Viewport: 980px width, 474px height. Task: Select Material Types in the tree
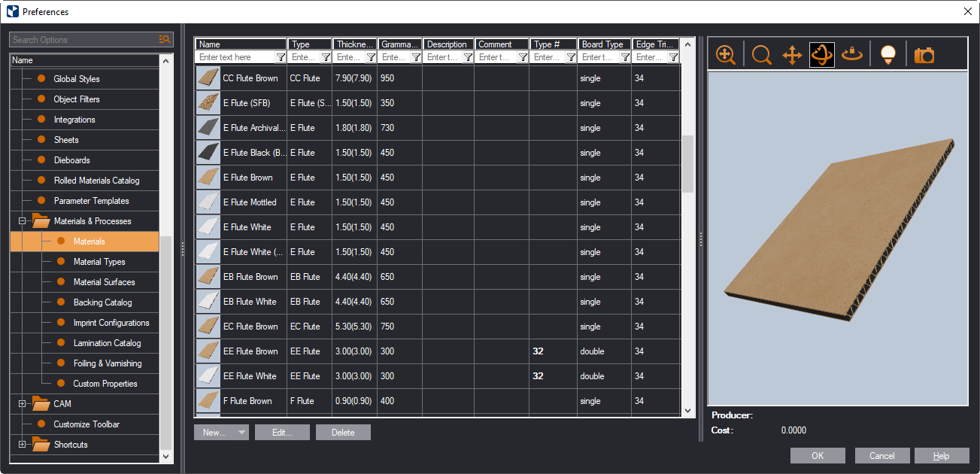[99, 262]
